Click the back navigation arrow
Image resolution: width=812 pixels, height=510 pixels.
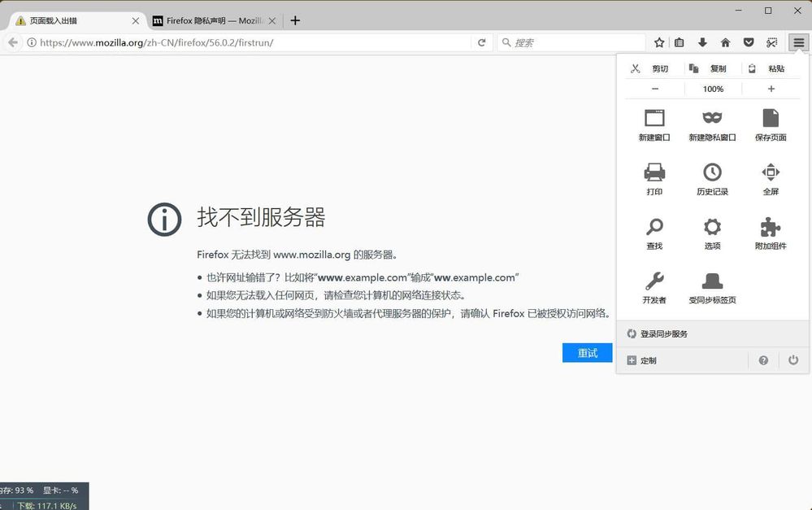click(x=13, y=42)
